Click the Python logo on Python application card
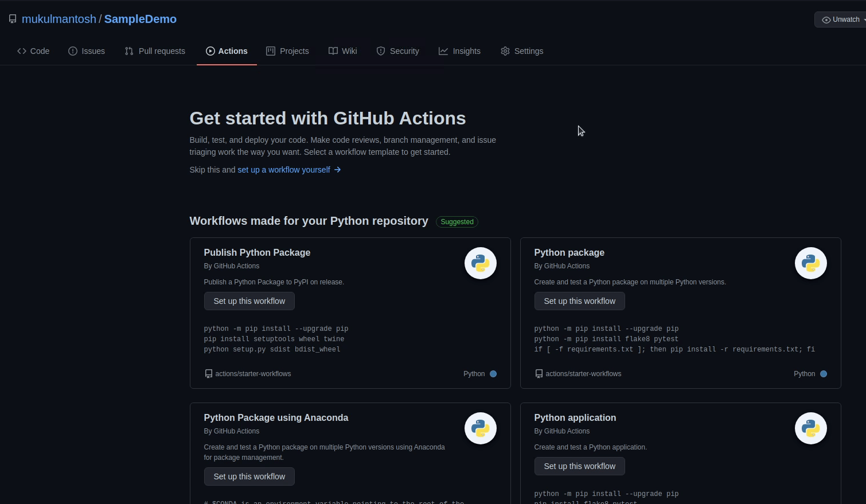The width and height of the screenshot is (866, 504). pos(810,428)
